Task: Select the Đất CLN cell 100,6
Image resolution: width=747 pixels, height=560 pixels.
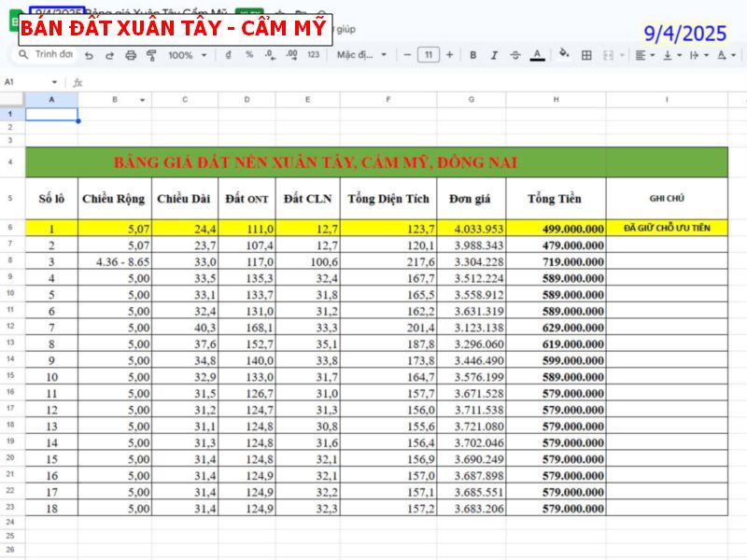Action: 308,261
